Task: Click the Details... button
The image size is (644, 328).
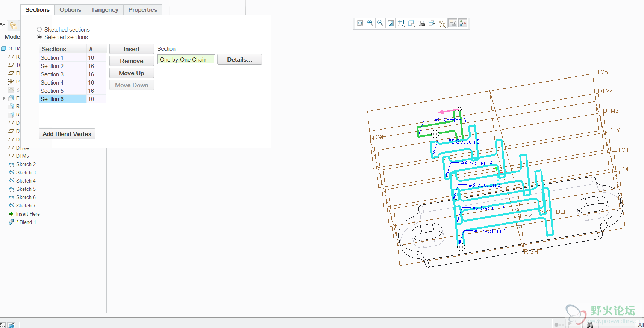Action: (x=239, y=59)
